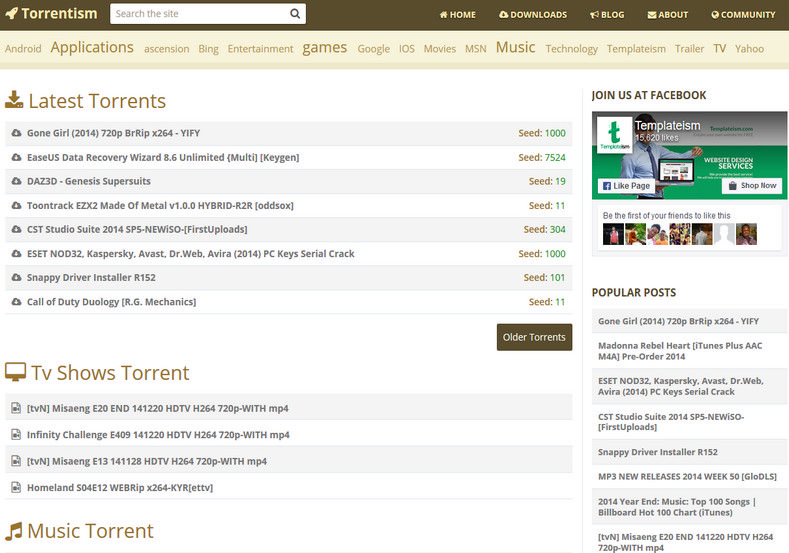
Task: Click the Shop Now button
Action: point(752,186)
